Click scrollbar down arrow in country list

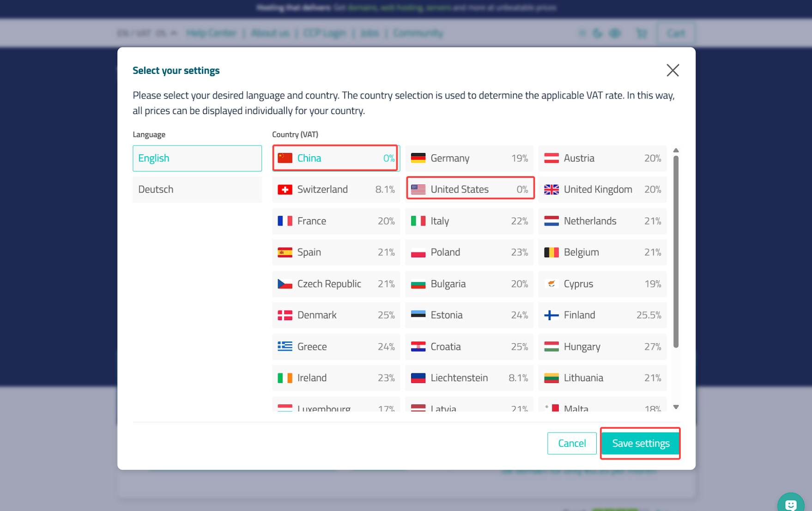[x=676, y=407]
